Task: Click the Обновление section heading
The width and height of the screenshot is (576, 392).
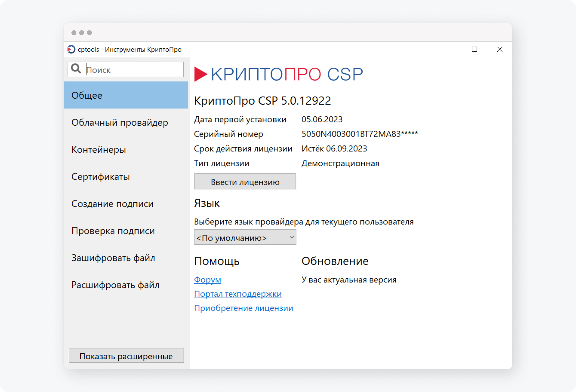Action: click(335, 261)
